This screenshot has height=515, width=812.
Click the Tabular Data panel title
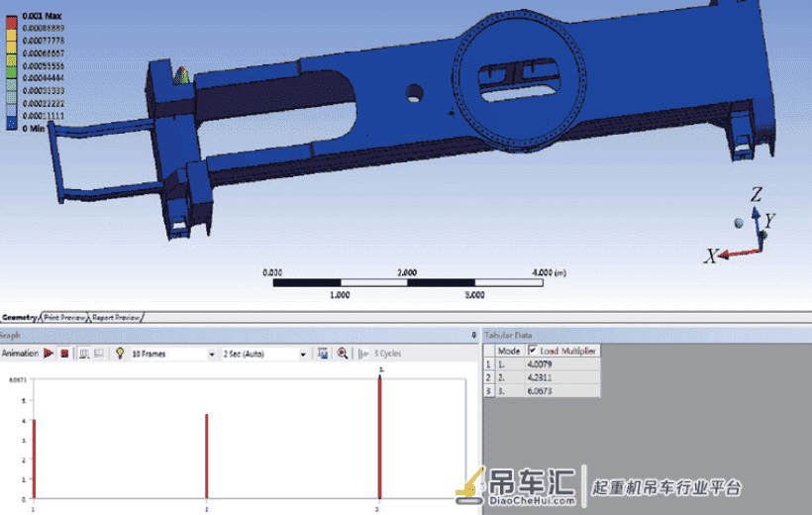(x=508, y=335)
